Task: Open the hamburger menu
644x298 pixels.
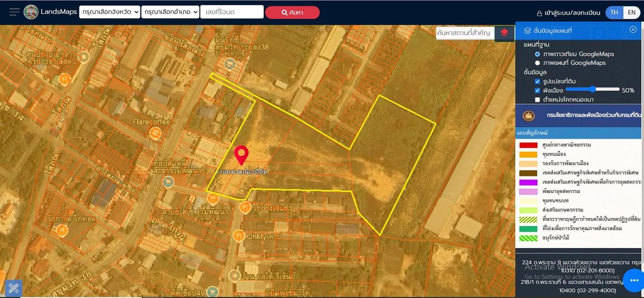Action: click(14, 12)
